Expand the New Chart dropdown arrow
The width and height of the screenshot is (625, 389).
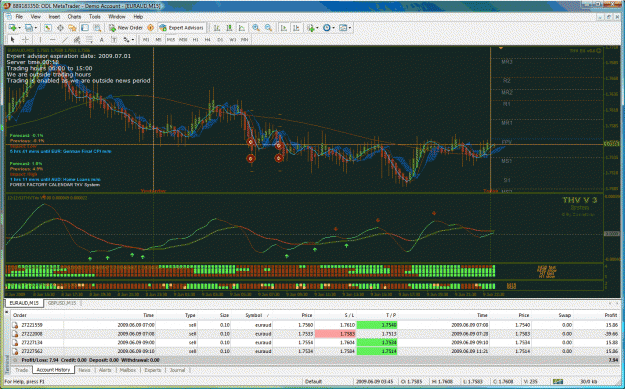click(19, 28)
